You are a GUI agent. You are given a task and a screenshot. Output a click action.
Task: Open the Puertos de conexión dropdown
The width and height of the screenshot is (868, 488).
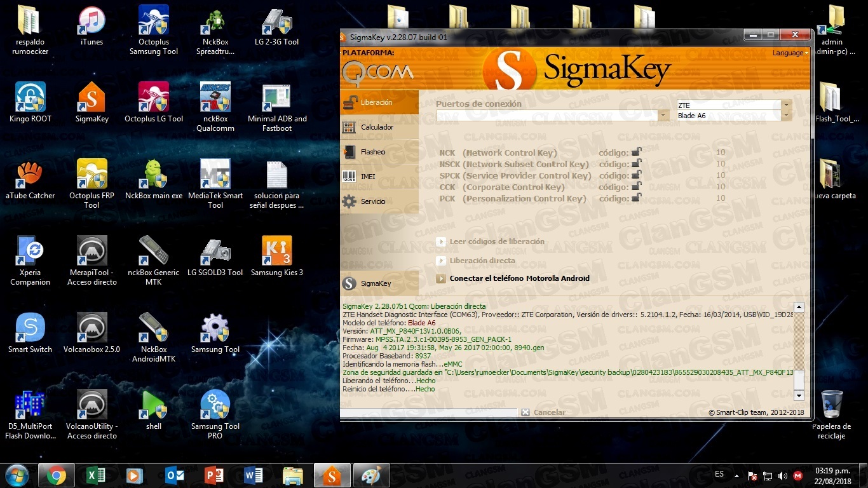click(664, 116)
